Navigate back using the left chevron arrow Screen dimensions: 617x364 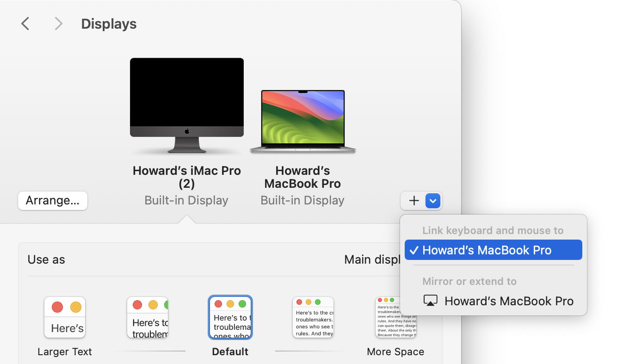coord(25,24)
